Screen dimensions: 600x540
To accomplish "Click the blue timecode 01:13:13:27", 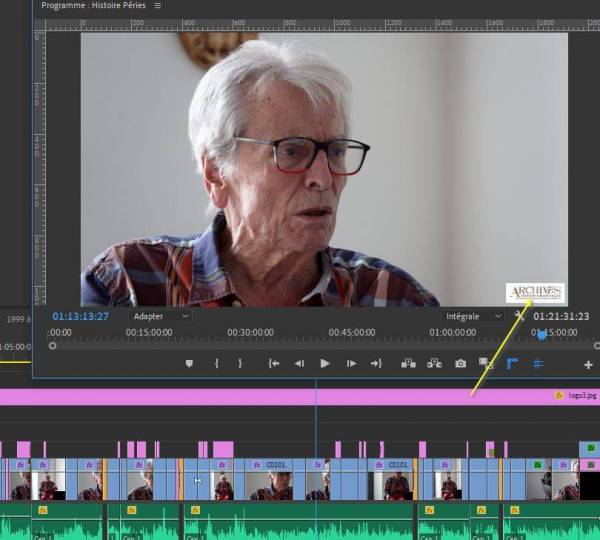I will point(80,316).
